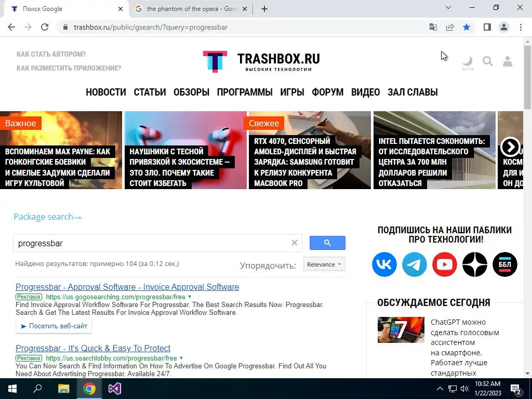This screenshot has height=399, width=532.
Task: Open the Intel research center article card
Action: click(x=434, y=150)
